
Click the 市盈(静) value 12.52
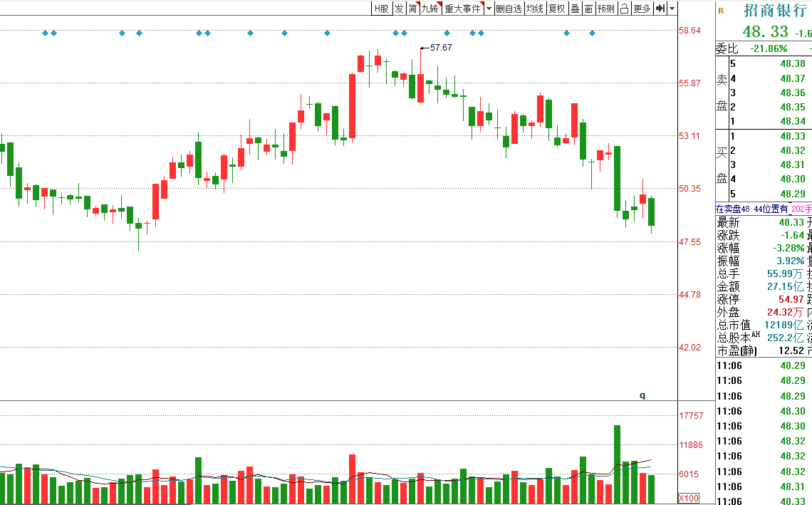tap(791, 350)
